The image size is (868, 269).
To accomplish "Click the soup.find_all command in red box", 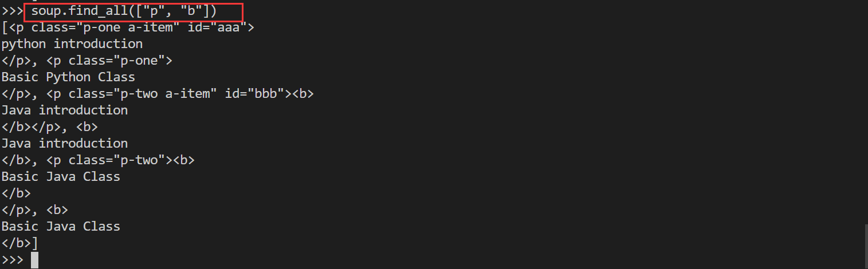I will (124, 11).
